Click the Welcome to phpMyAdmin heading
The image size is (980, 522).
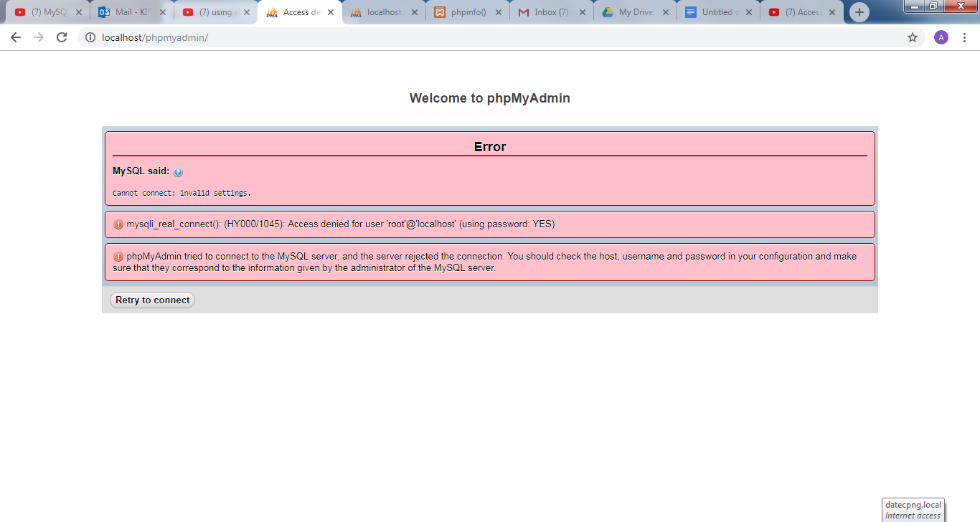[x=490, y=98]
